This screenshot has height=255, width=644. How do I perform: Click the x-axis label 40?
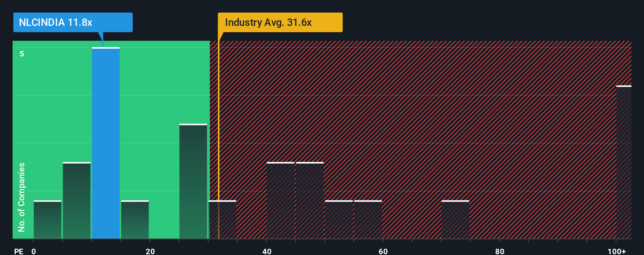pos(267,251)
